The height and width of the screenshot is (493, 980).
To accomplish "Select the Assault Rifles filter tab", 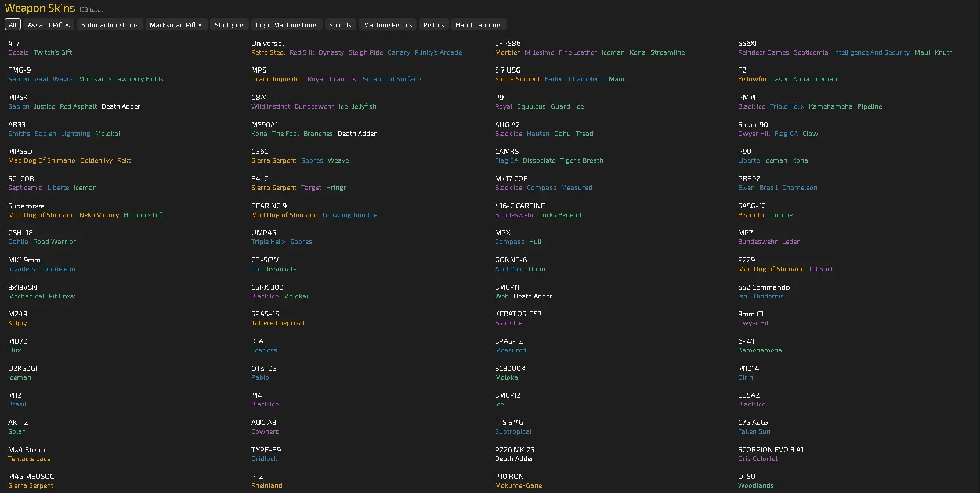I will coord(49,25).
